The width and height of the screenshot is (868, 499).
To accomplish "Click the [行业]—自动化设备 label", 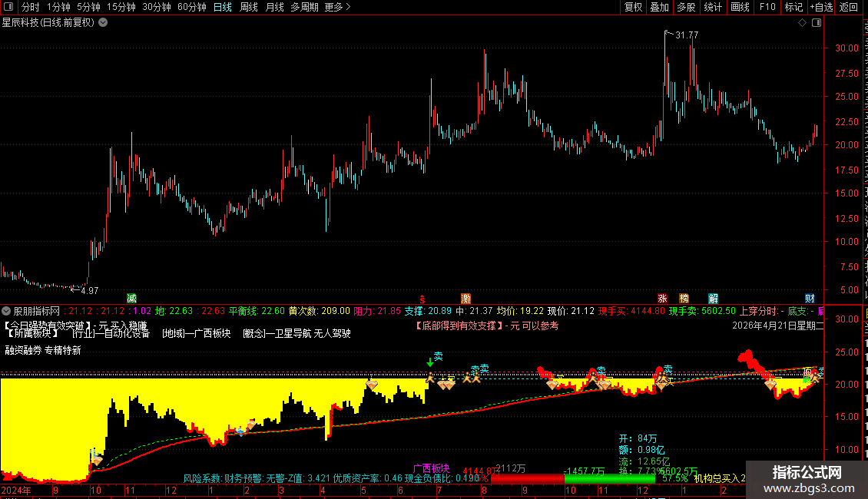I will 111,334.
